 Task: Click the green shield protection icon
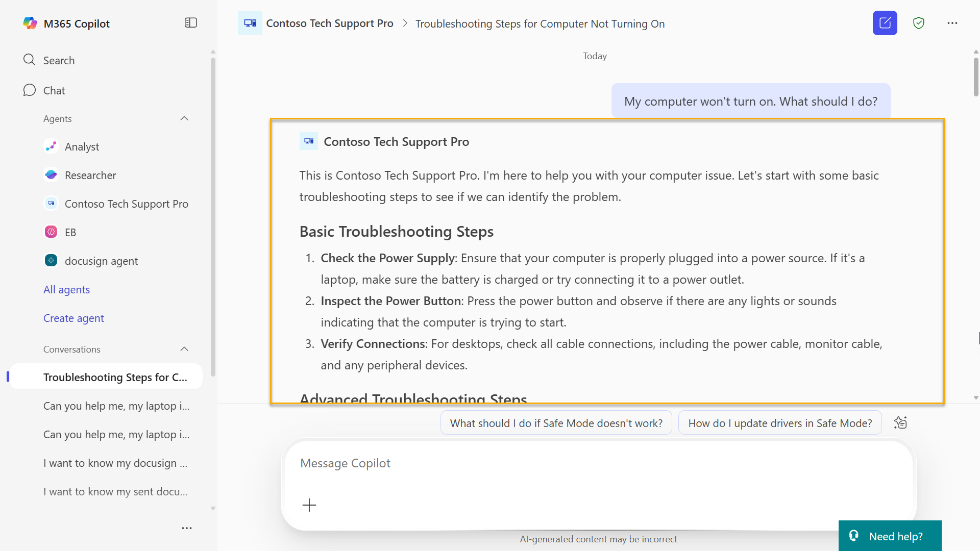click(919, 23)
